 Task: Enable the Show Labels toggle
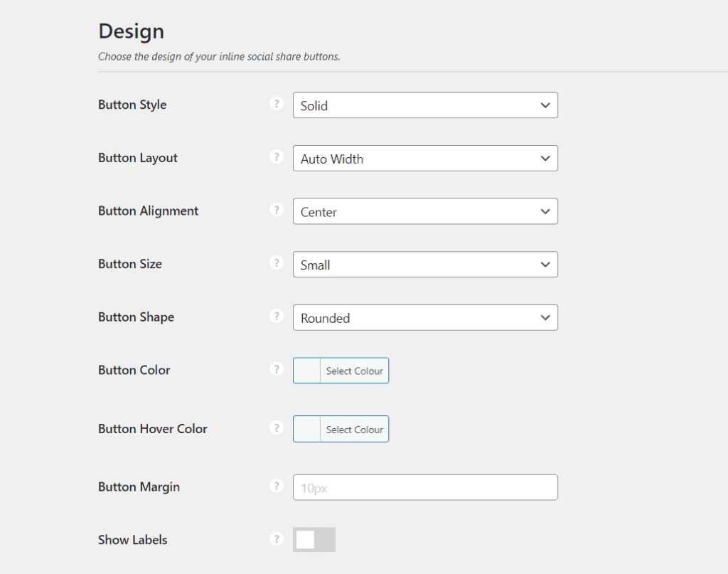pos(314,539)
